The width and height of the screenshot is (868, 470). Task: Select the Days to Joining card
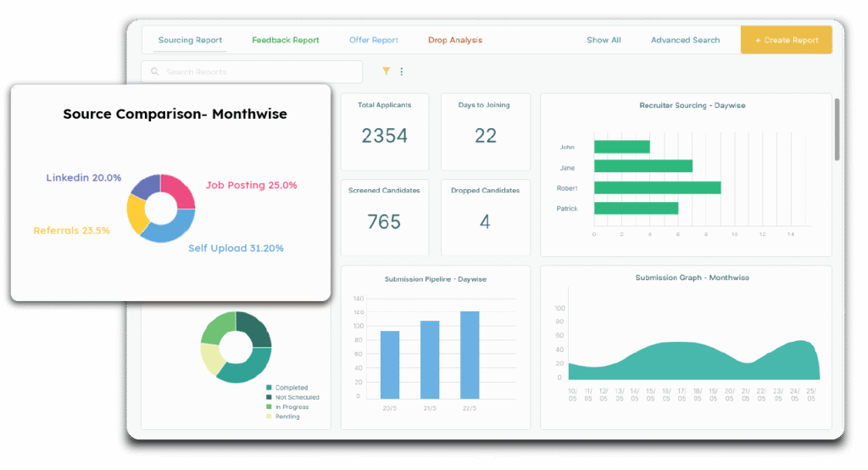(x=486, y=131)
